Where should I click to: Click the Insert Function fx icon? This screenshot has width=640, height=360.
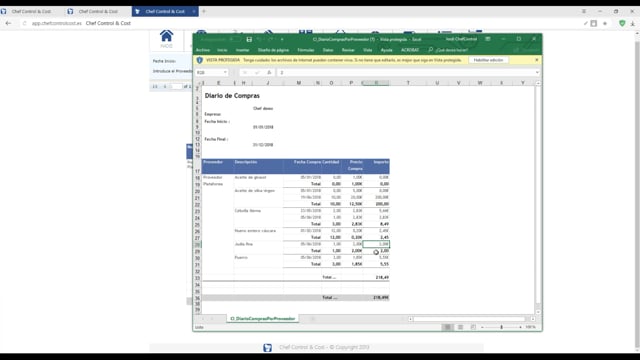tap(269, 73)
